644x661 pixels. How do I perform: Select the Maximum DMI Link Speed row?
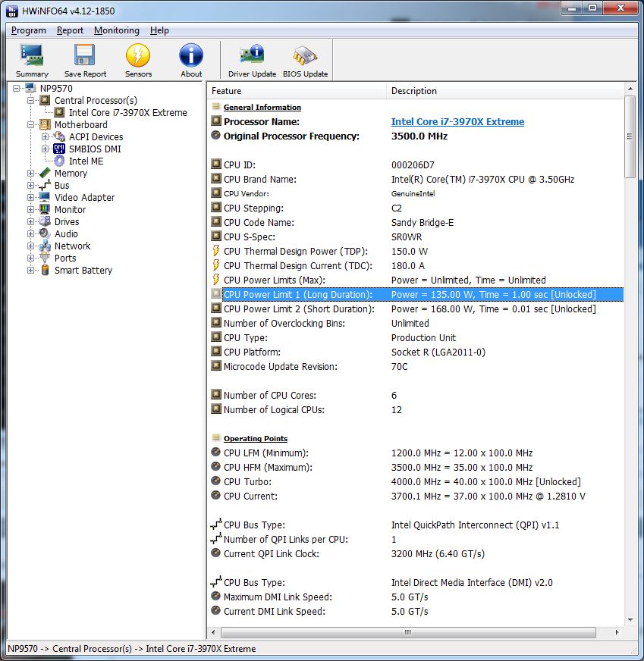(417, 597)
